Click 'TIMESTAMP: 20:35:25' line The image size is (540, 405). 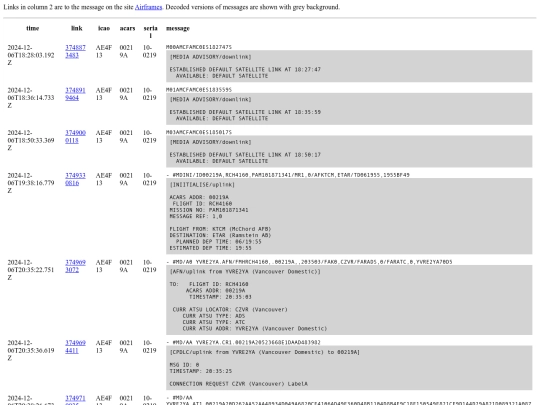click(x=200, y=371)
